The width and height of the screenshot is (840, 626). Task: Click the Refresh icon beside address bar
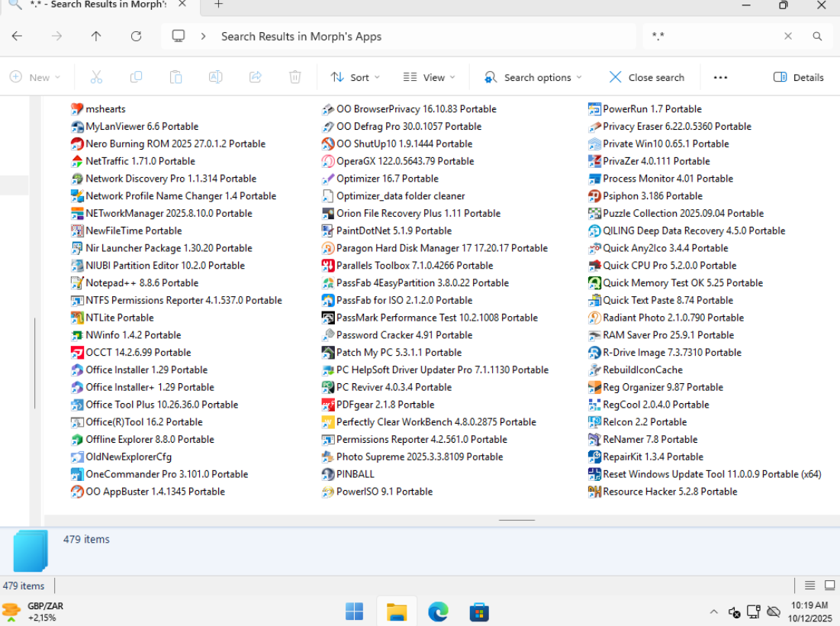point(136,36)
